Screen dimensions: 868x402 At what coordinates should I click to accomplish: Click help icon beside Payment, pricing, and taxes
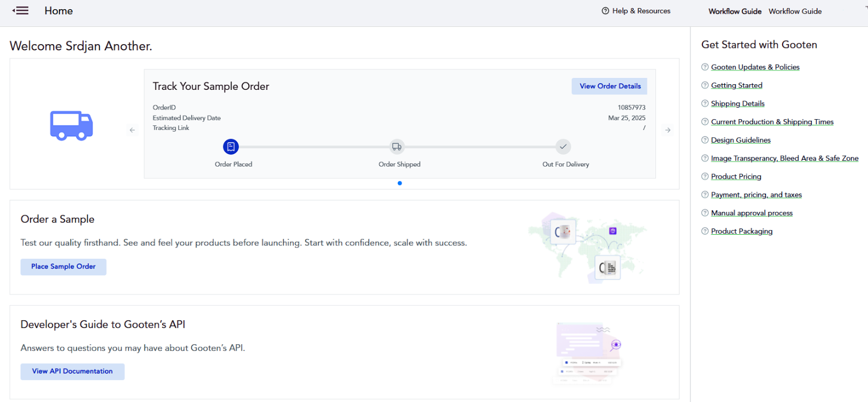point(705,195)
